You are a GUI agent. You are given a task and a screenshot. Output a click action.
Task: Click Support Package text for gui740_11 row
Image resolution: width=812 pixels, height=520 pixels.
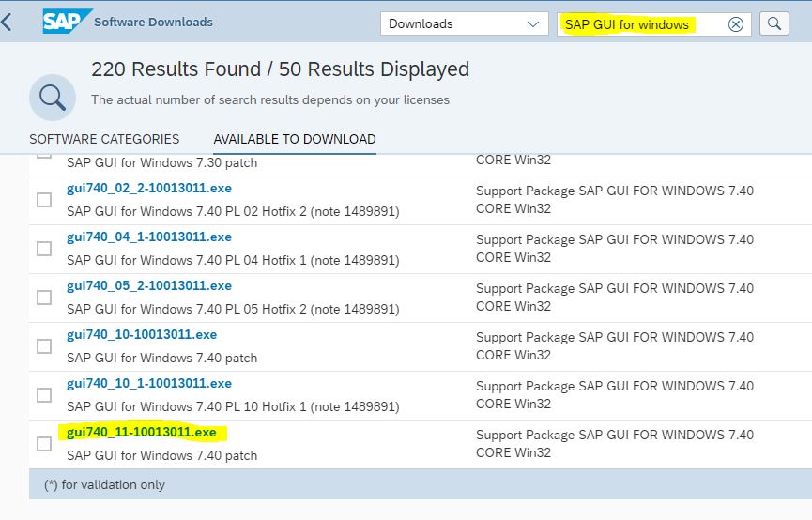[x=615, y=443]
